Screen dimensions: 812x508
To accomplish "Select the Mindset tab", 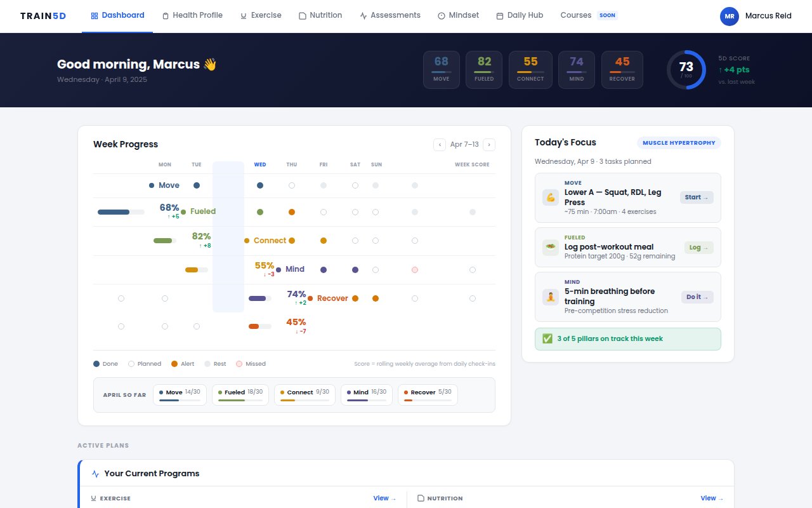I will coord(459,15).
